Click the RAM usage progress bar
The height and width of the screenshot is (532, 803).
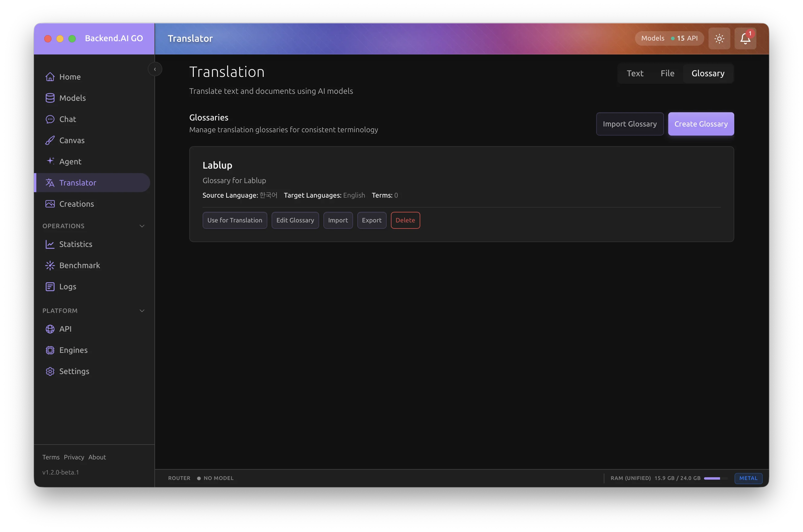(715, 478)
